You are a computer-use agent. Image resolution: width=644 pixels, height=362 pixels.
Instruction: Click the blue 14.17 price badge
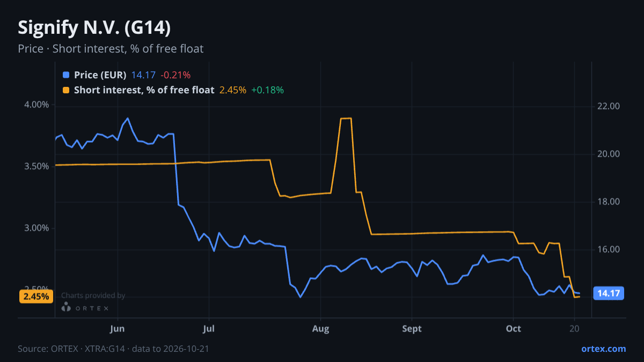[x=609, y=293]
